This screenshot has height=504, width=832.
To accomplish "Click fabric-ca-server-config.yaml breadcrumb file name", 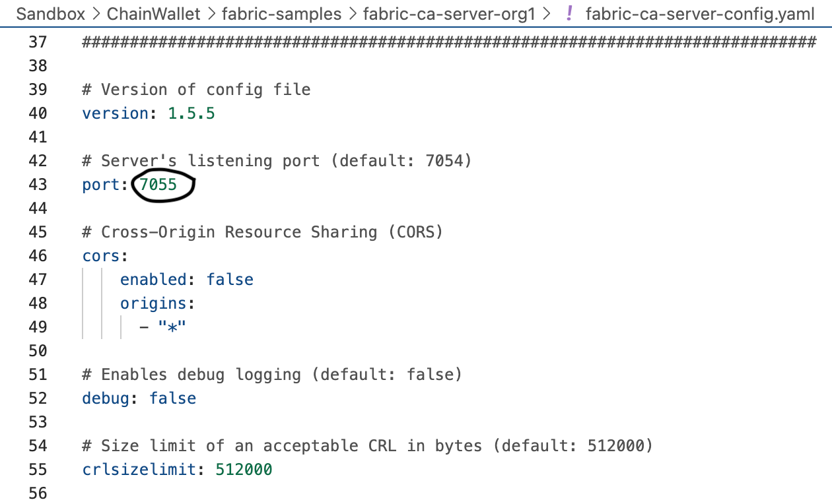I will (701, 14).
